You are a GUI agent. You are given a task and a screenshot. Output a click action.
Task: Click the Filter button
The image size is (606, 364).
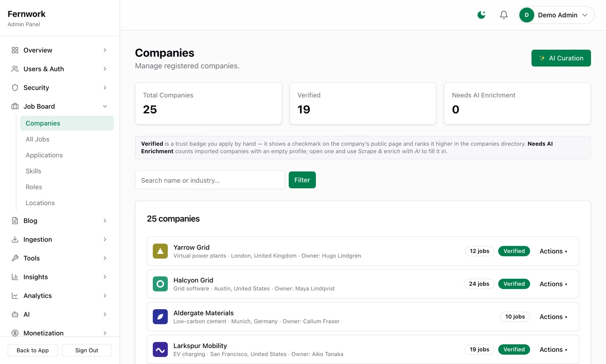(x=302, y=180)
